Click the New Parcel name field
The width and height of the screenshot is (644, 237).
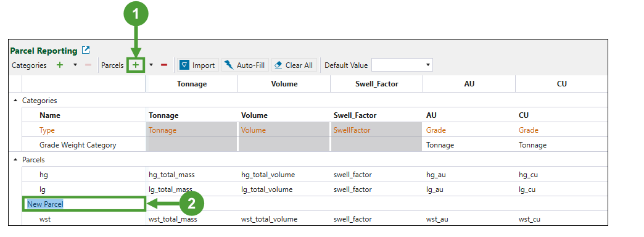pyautogui.click(x=84, y=204)
